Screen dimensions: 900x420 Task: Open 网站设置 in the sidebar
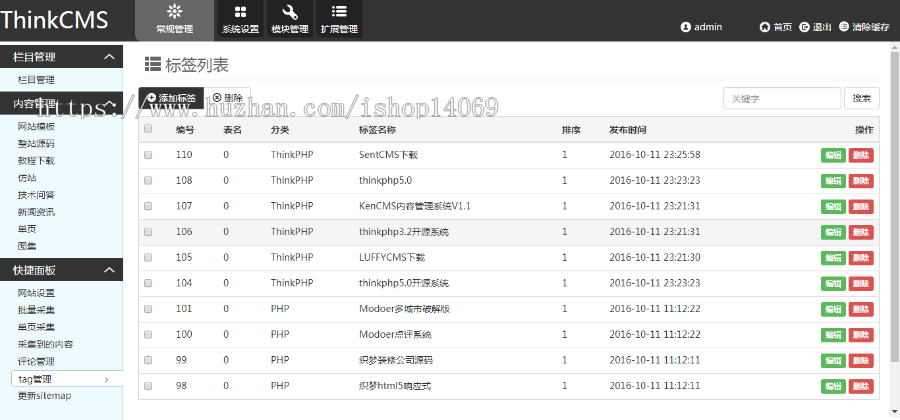[36, 293]
